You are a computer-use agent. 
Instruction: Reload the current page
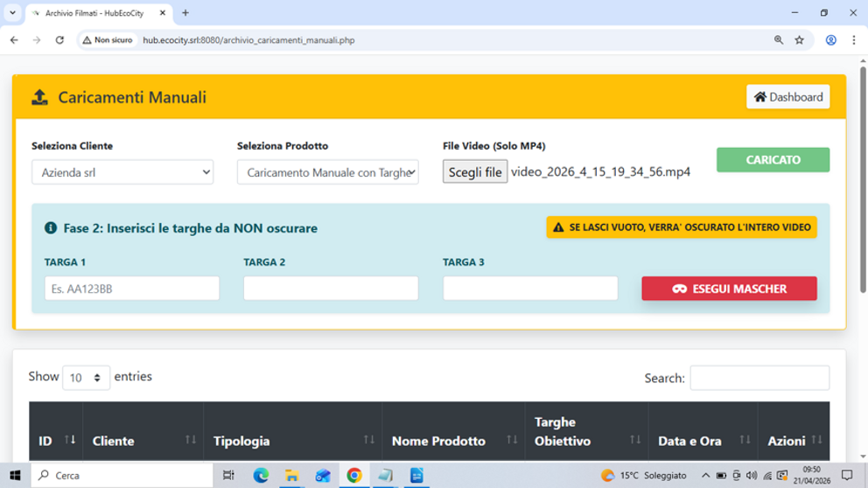[59, 40]
